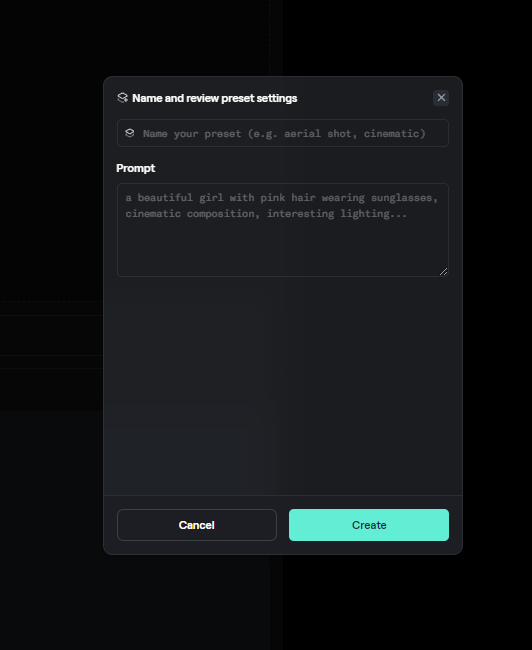Click the layers icon inside the name field

tap(130, 133)
